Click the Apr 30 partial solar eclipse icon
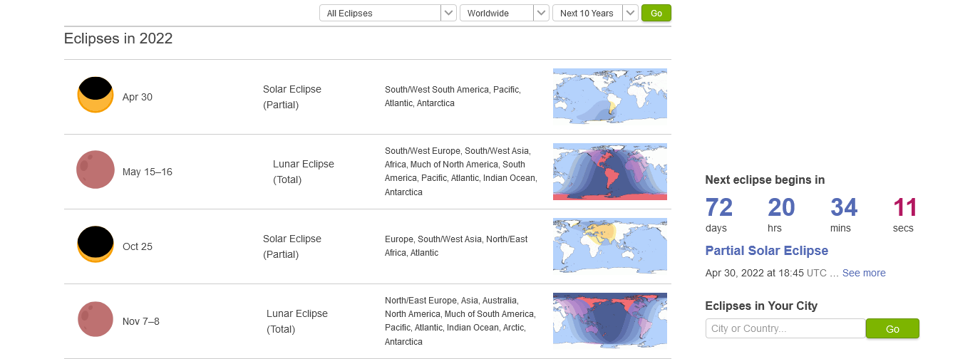Screen dimensions: 980x359 point(96,96)
